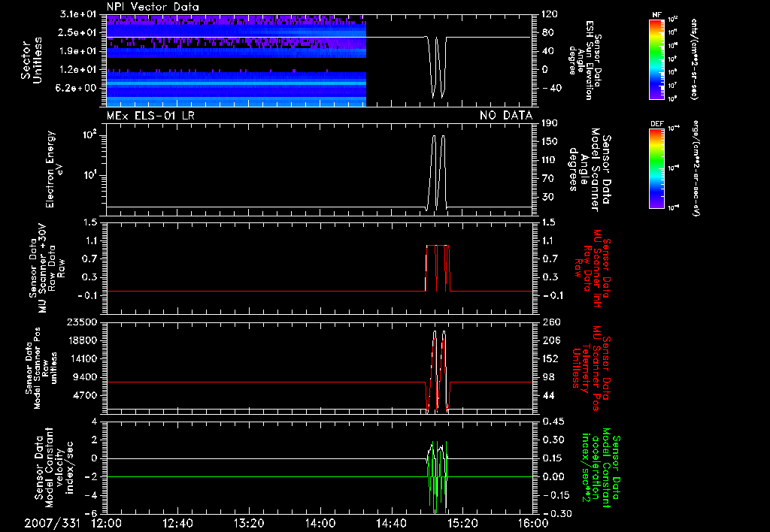Pick the 14:40 time tick label
The image size is (770, 532).
[391, 523]
